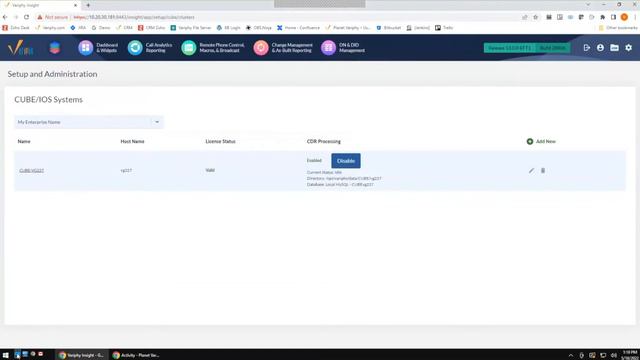640x360 pixels.
Task: Open the Home - Confluence bookmark
Action: pos(298,28)
